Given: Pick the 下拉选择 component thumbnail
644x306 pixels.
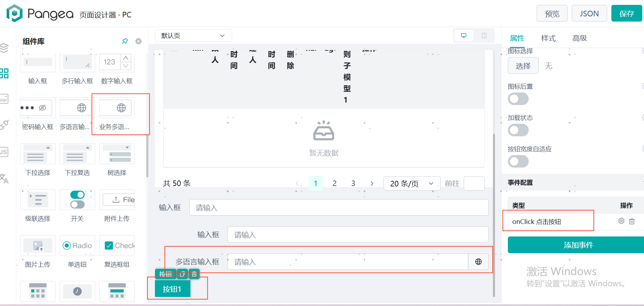Looking at the screenshot, I should point(38,154).
